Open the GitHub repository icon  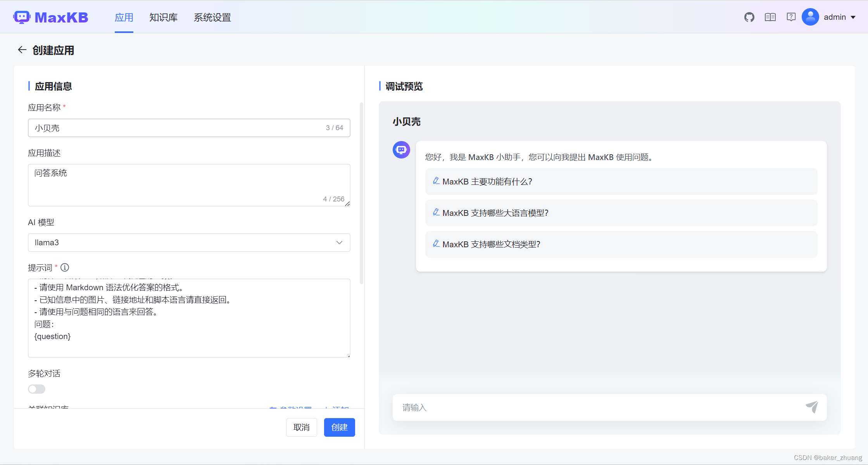point(749,17)
